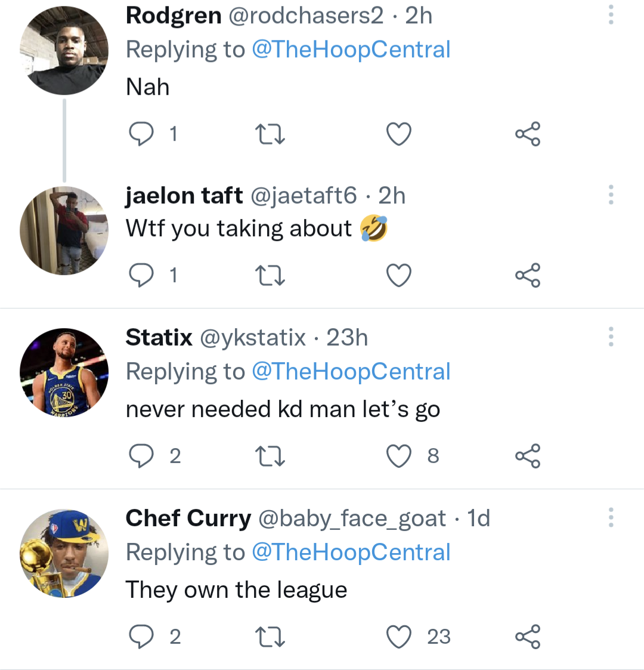This screenshot has width=644, height=670.
Task: Like "They own the league" tweet
Action: click(x=399, y=637)
